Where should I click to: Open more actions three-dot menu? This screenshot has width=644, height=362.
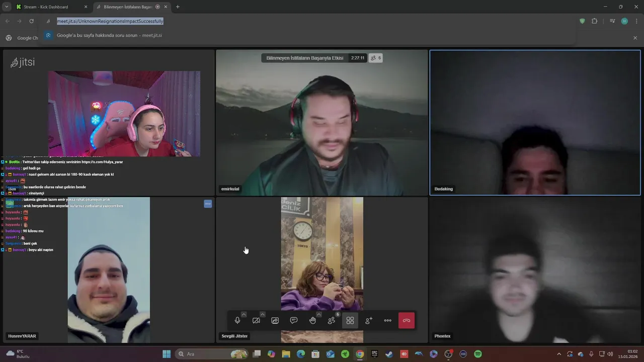point(387,321)
